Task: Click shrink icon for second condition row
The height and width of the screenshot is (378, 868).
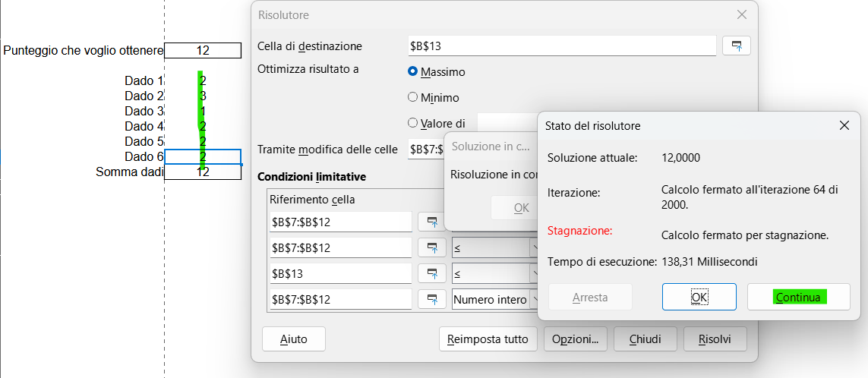Action: tap(432, 248)
